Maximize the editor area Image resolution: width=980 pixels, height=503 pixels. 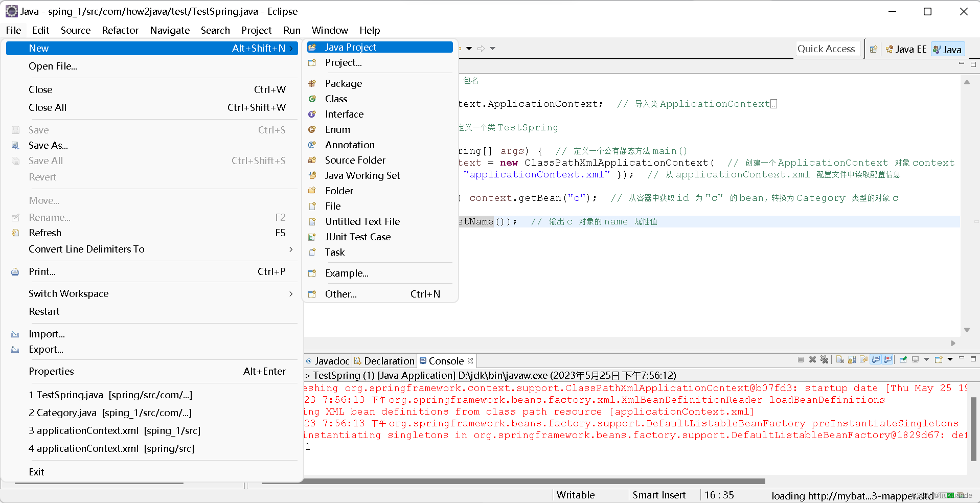click(973, 64)
